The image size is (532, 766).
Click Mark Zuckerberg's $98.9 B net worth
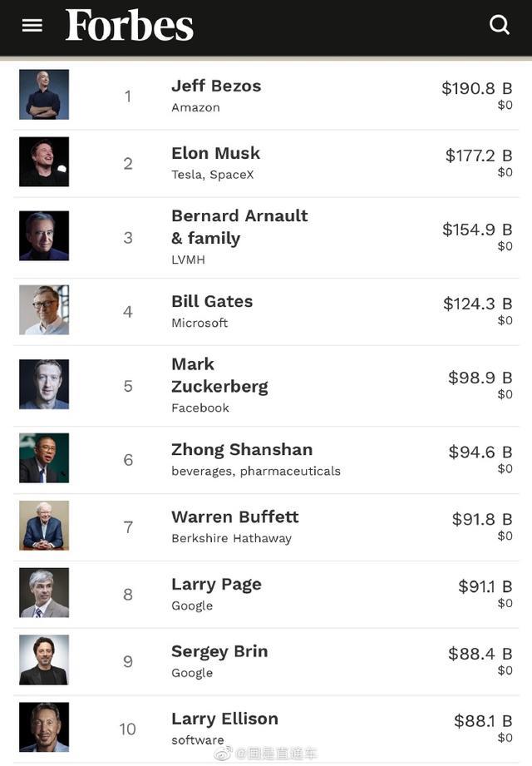pyautogui.click(x=480, y=378)
